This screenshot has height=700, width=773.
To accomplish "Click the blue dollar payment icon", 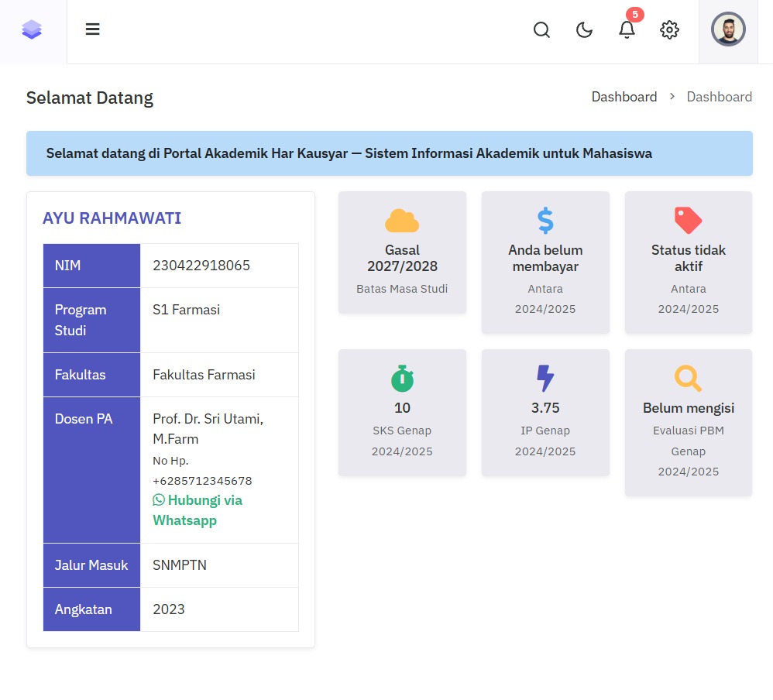I will (545, 221).
